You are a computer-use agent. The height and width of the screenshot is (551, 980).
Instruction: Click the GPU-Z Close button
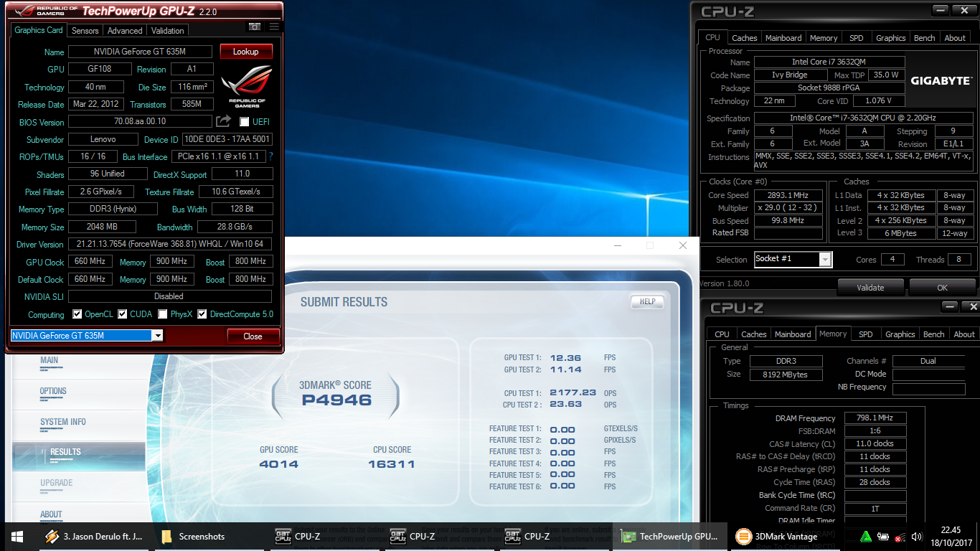[x=253, y=336]
